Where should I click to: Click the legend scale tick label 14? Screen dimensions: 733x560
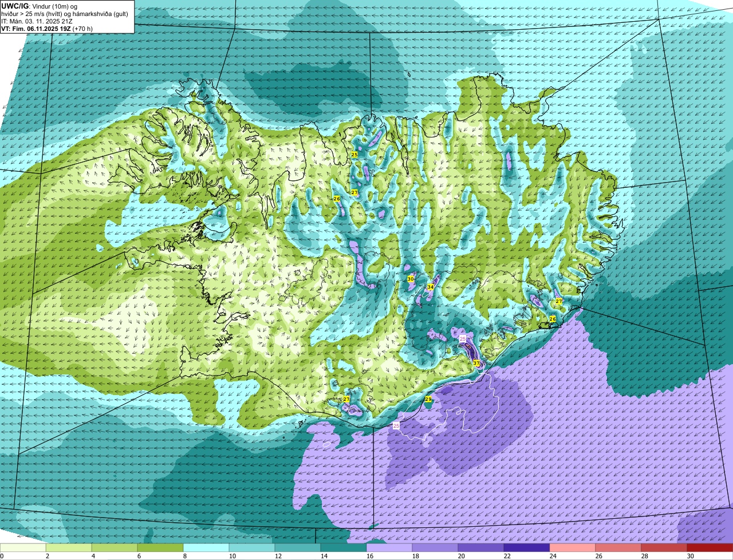(324, 556)
